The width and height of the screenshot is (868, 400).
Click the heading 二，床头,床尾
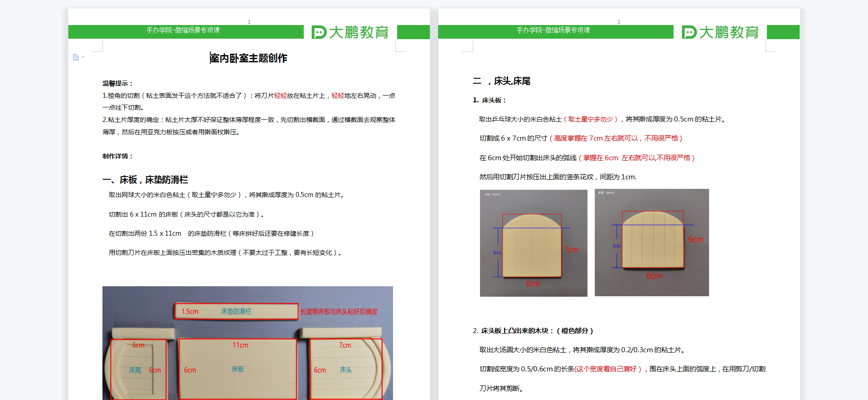pyautogui.click(x=502, y=81)
